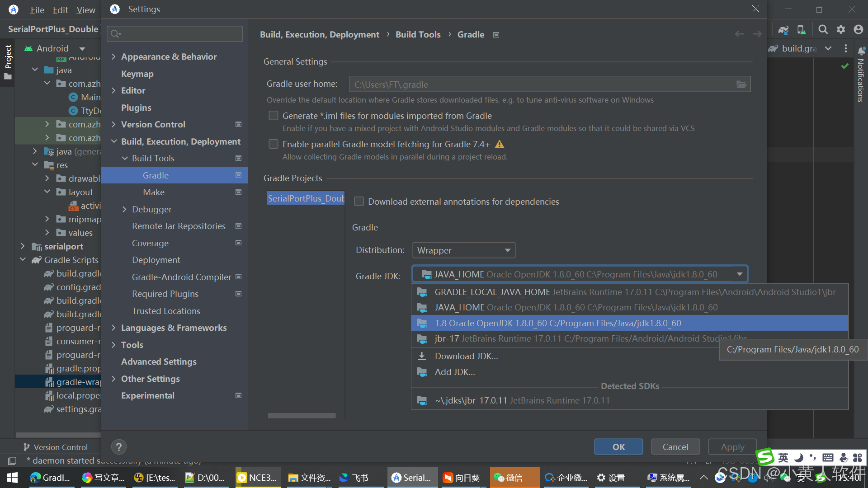Screen dimensions: 868x488
Task: Click the Gradle user home folder browse icon
Action: [741, 84]
